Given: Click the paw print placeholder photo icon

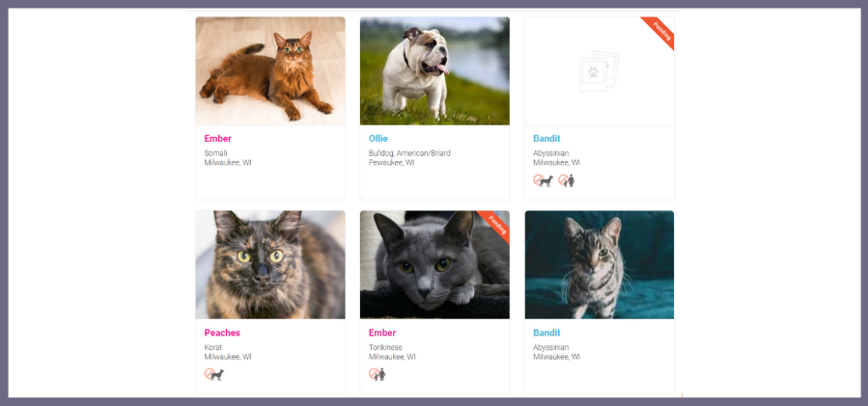Looking at the screenshot, I should coord(599,70).
